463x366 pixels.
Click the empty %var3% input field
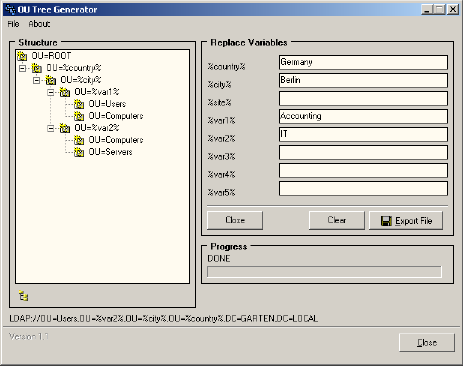coord(363,152)
